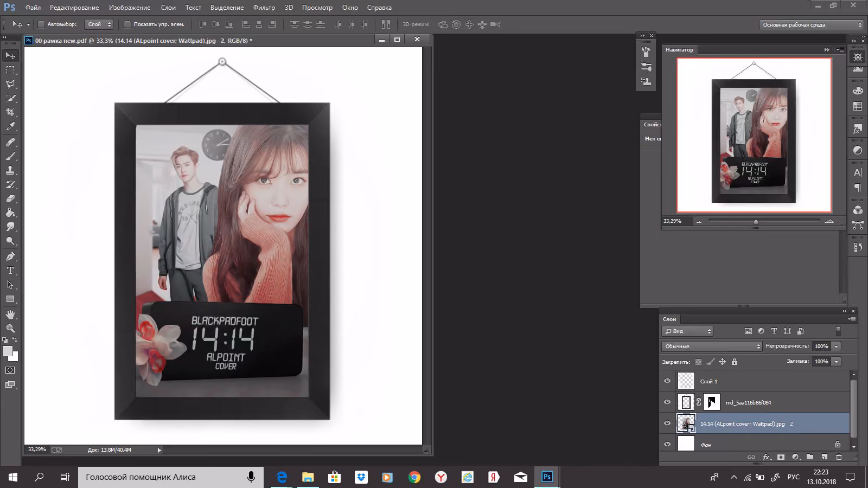Screen dimensions: 868x488
Task: Select the Brush tool
Action: tap(10, 156)
